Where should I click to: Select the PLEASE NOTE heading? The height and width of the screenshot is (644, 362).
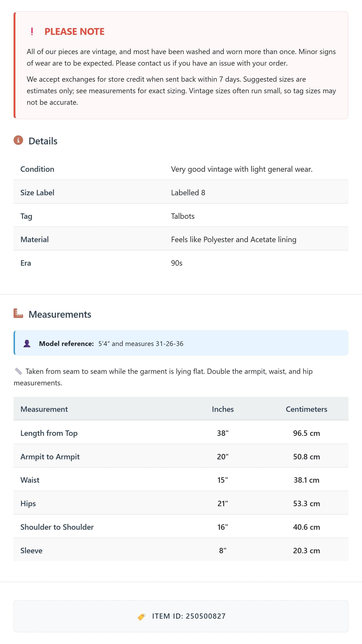click(74, 32)
